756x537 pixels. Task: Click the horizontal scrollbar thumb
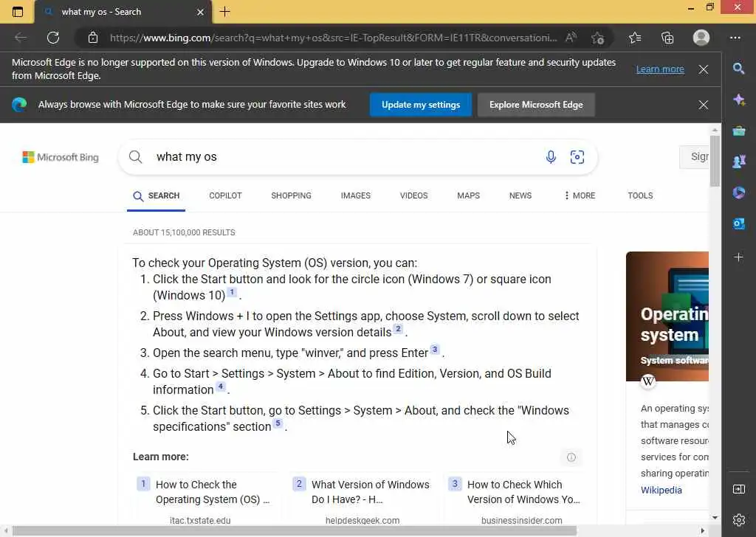tap(295, 531)
